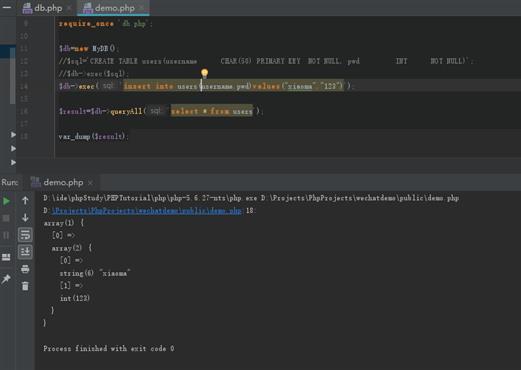Toggle scroll to end of output
Screen dimensions: 521x370
click(25, 252)
